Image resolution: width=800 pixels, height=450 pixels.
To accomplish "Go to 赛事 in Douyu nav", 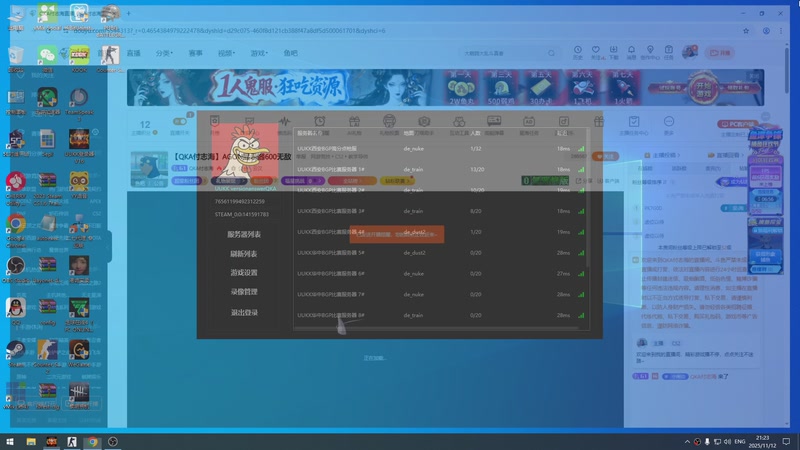I will click(x=195, y=53).
